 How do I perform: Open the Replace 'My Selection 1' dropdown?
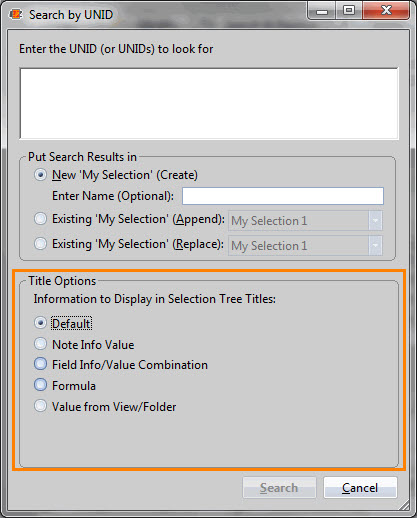(x=305, y=246)
